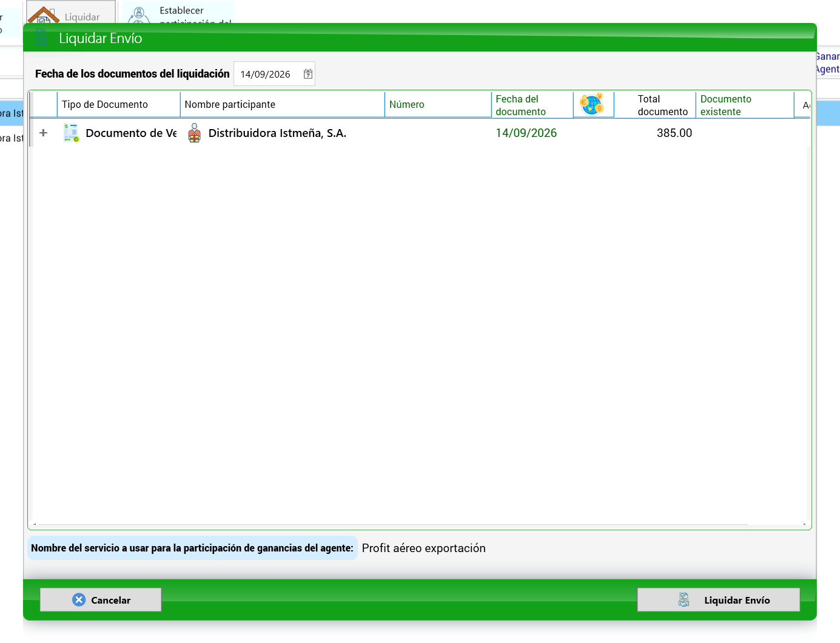
Task: Click the Cancelar button
Action: click(101, 600)
